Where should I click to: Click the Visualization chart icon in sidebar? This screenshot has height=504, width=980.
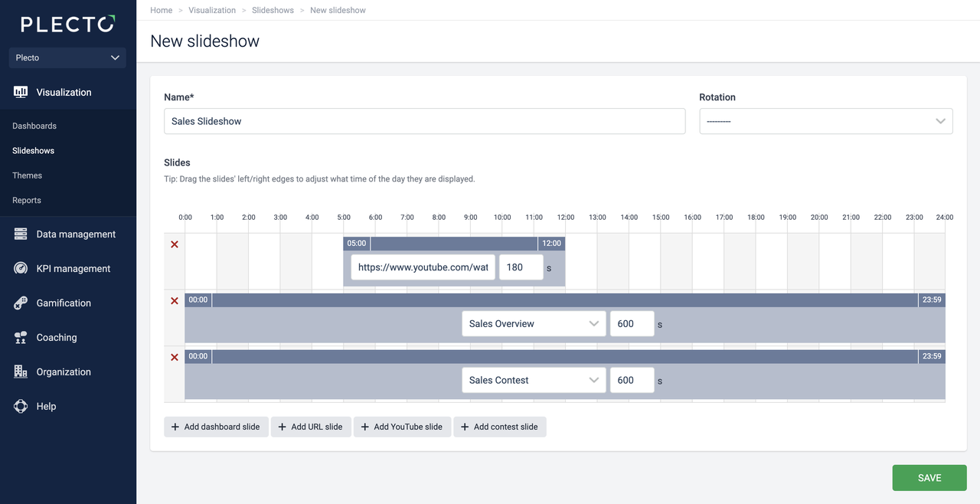click(x=21, y=92)
